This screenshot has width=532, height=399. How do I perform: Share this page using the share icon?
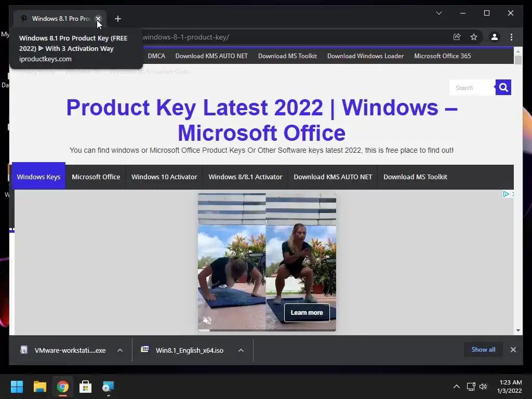click(x=457, y=37)
